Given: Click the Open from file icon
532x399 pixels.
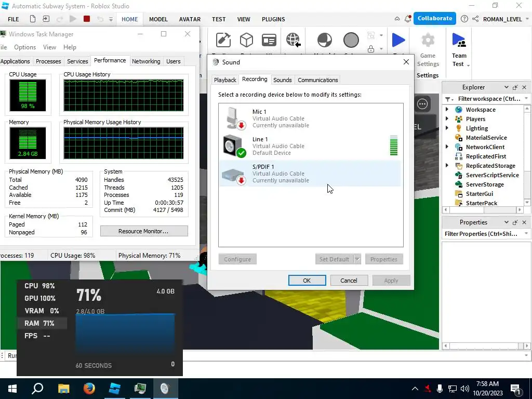Looking at the screenshot, I should coord(46,19).
